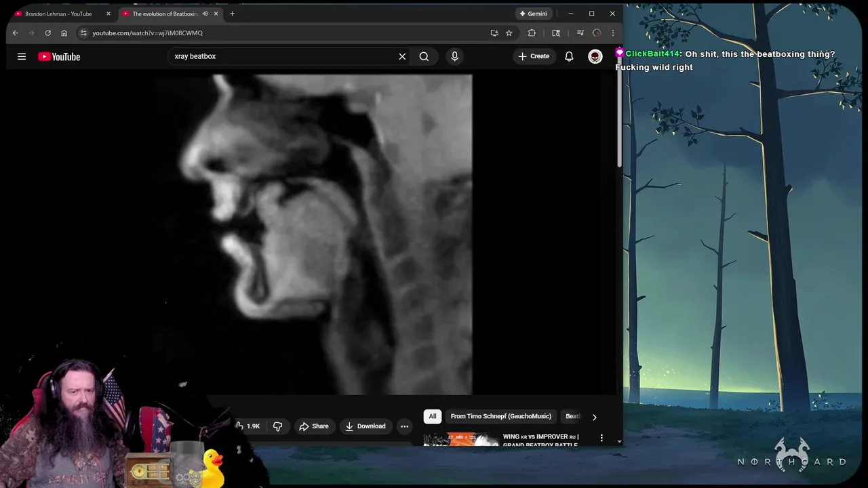View site information icon in address bar
The height and width of the screenshot is (488, 868).
[x=83, y=33]
